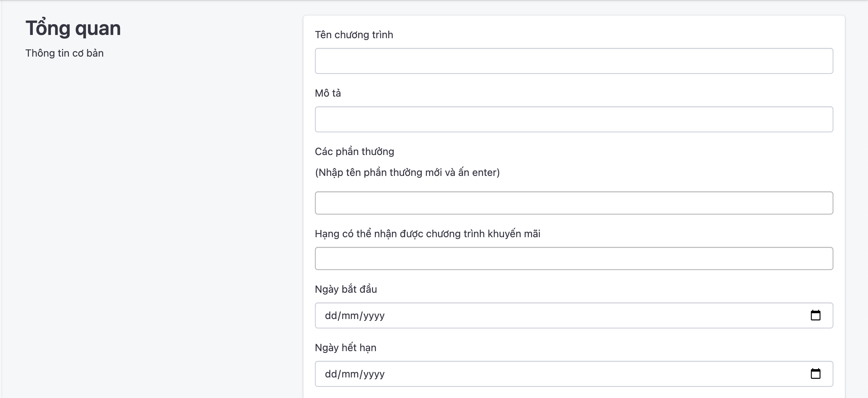Select the Hạng khuyến mãi input field
This screenshot has height=398, width=868.
point(574,258)
